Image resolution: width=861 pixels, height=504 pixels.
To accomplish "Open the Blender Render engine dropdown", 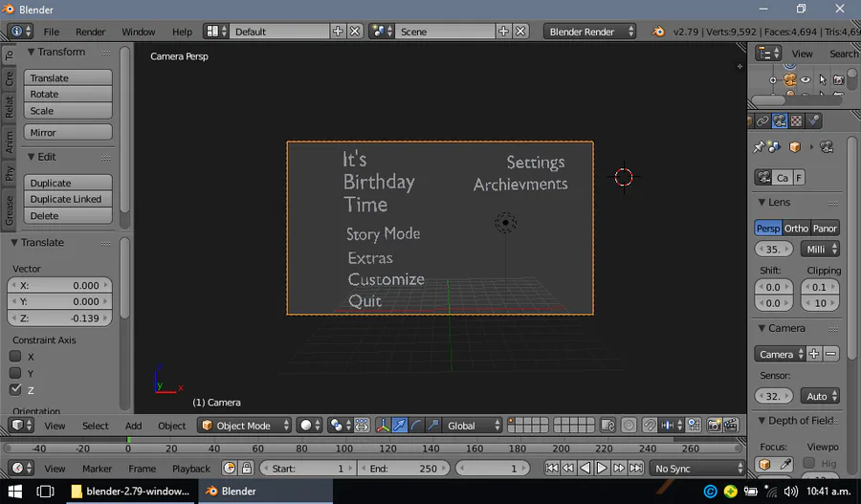I will 590,32.
